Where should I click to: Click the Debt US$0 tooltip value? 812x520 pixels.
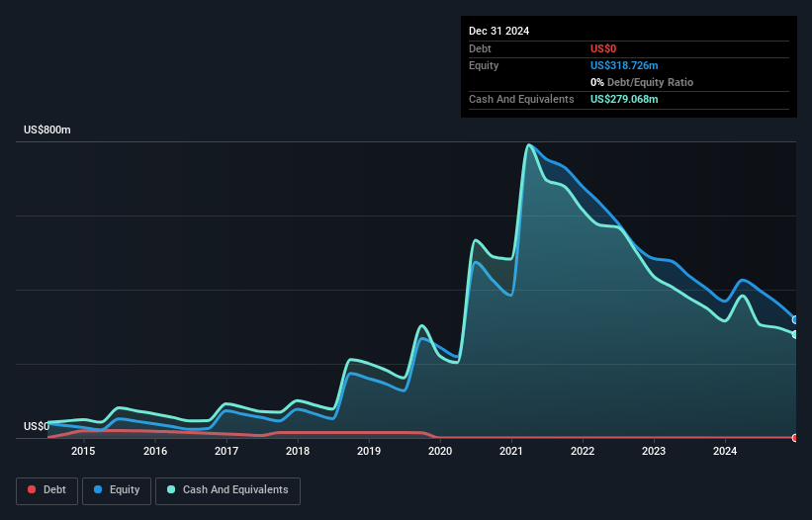tap(603, 48)
